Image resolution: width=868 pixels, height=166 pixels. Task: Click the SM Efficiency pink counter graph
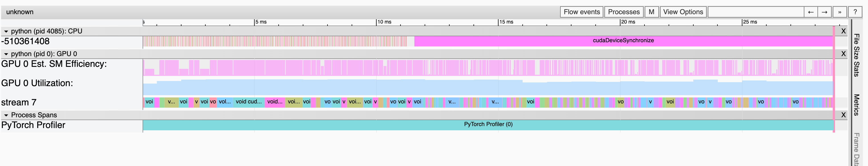tap(488, 67)
